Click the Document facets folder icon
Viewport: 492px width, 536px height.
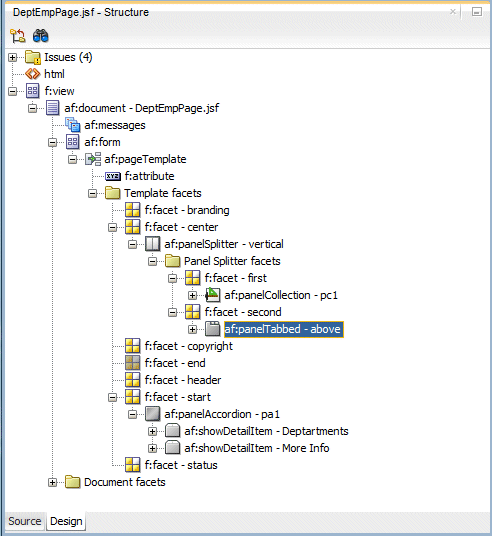72,482
